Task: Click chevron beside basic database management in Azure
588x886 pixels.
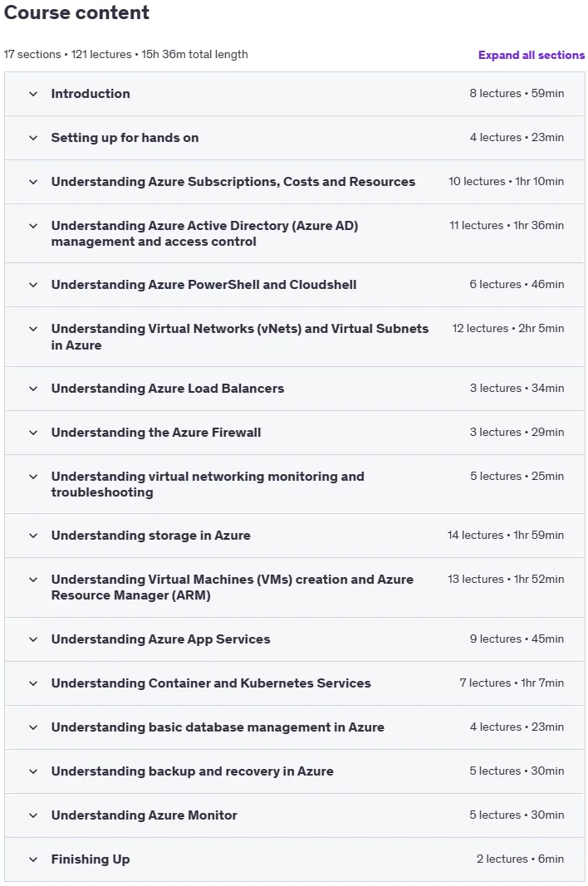Action: coord(33,727)
